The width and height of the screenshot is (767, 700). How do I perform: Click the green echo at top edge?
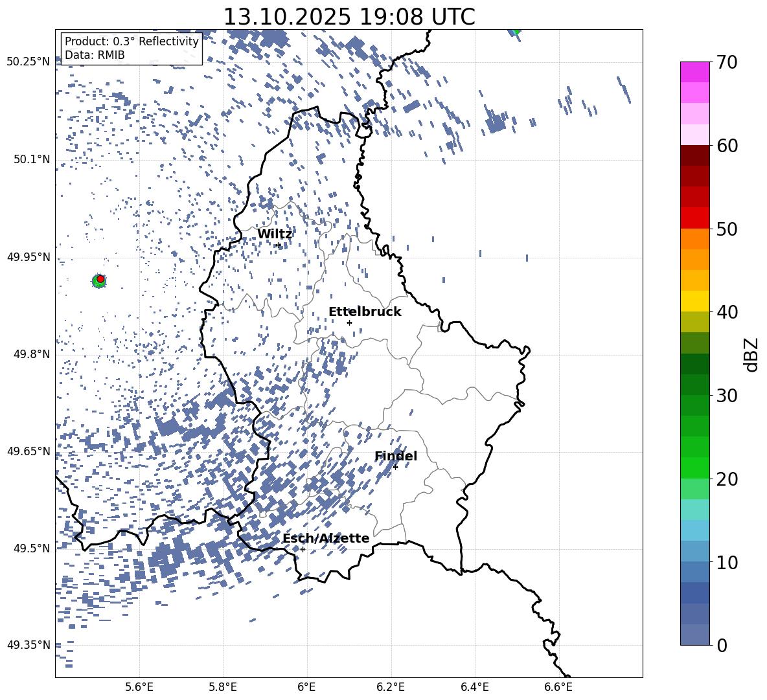coord(516,32)
